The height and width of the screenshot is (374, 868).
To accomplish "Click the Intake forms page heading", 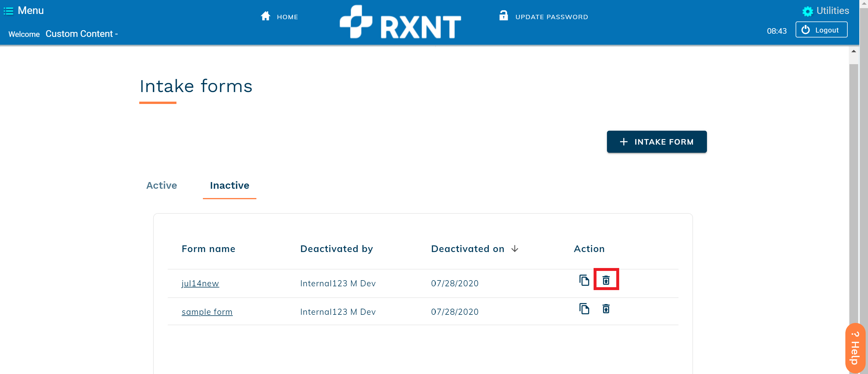I will click(x=196, y=86).
